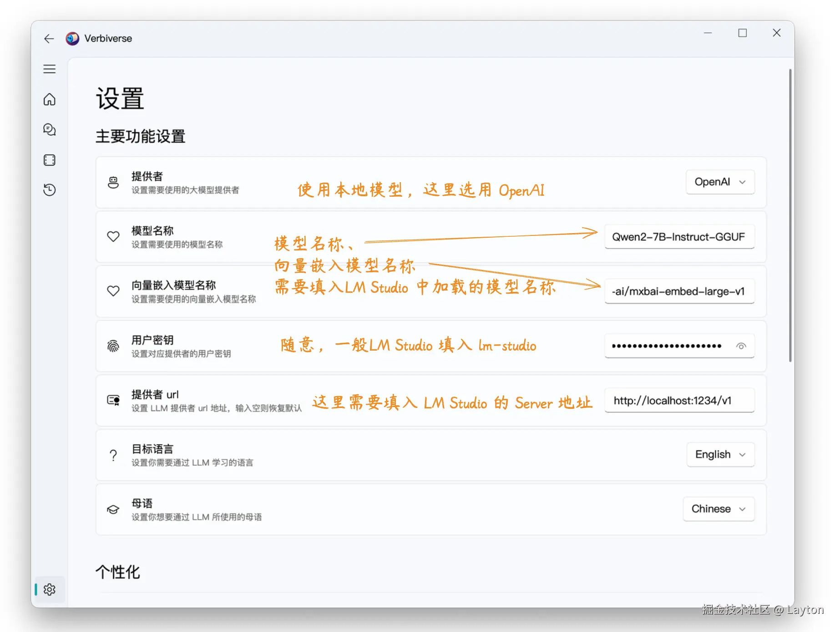Toggle the hamburger navigation menu

pos(50,69)
